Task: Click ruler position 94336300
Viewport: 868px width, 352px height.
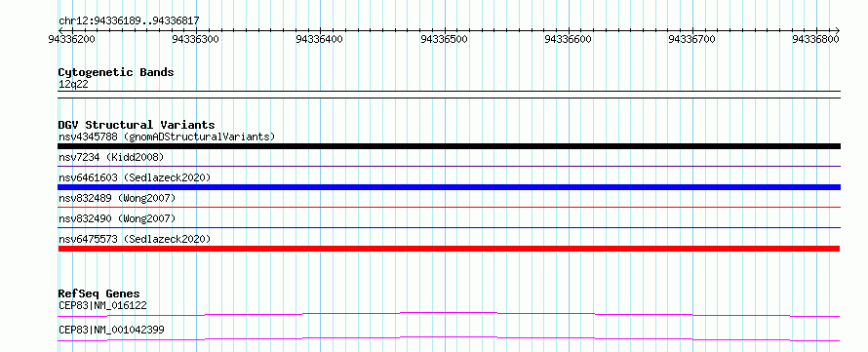Action: click(195, 39)
